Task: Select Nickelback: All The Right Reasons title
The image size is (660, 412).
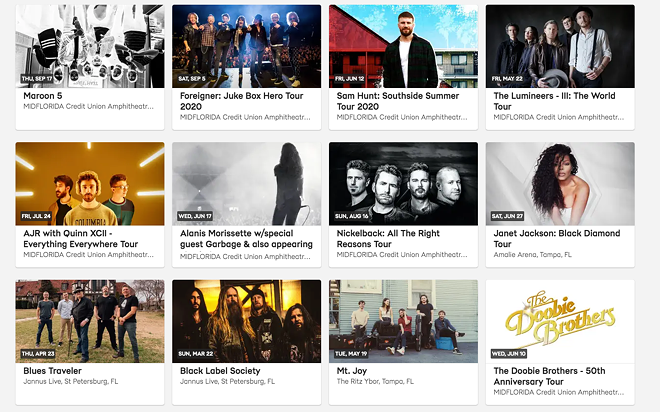Action: (x=388, y=239)
